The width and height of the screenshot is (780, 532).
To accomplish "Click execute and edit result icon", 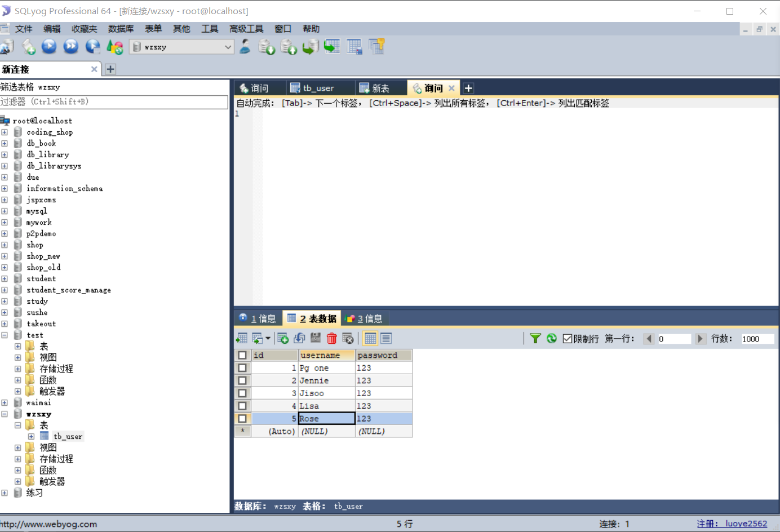I will tap(92, 47).
